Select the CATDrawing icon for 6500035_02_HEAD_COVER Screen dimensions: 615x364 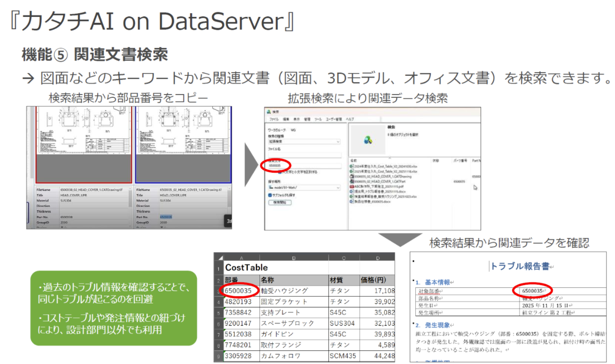[352, 177]
